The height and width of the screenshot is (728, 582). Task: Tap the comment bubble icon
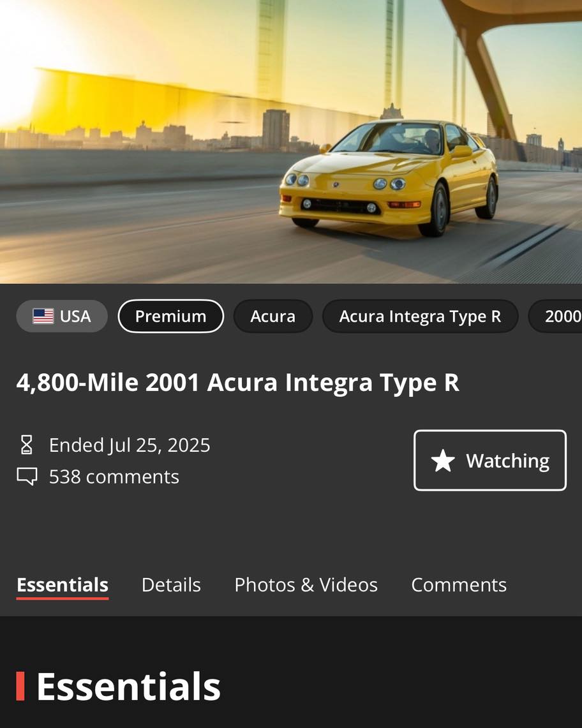coord(27,477)
